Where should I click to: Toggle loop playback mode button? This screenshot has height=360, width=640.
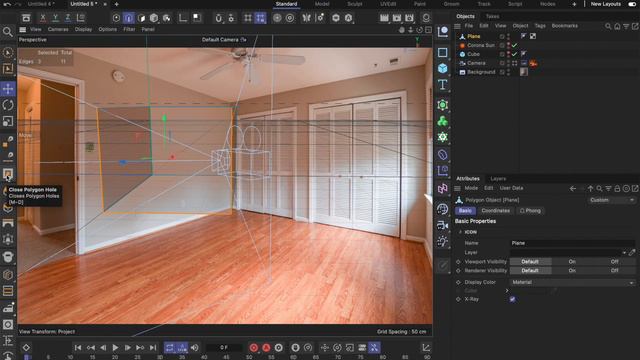pos(169,347)
